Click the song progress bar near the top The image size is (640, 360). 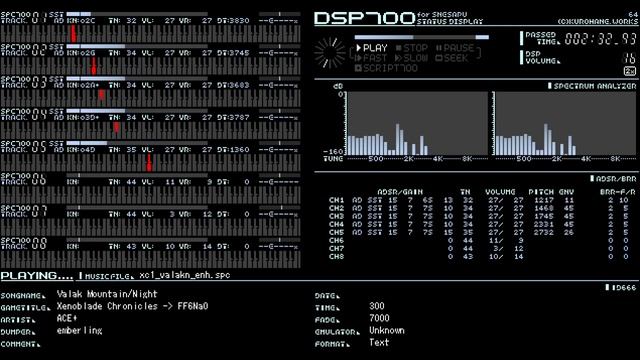(422, 37)
